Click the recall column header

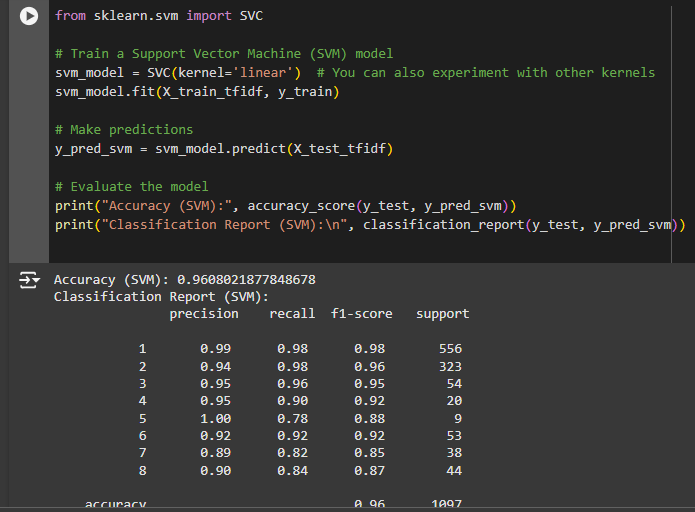[x=292, y=313]
